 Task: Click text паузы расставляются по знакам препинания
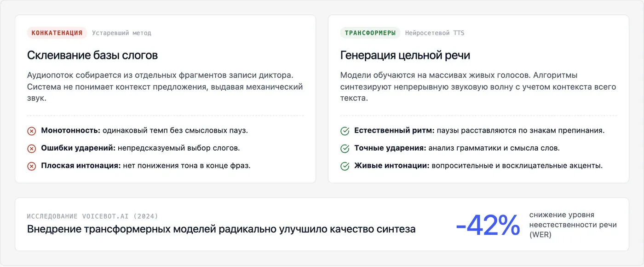coord(521,130)
